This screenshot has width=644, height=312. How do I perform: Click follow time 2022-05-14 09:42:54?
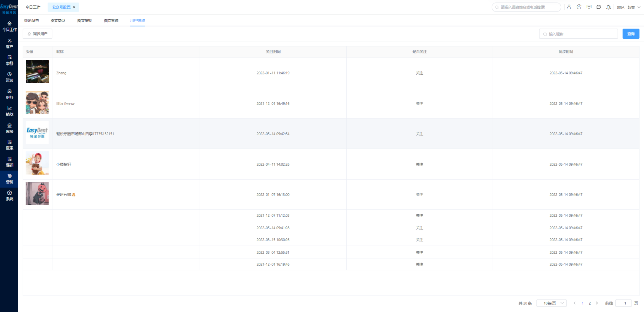273,134
